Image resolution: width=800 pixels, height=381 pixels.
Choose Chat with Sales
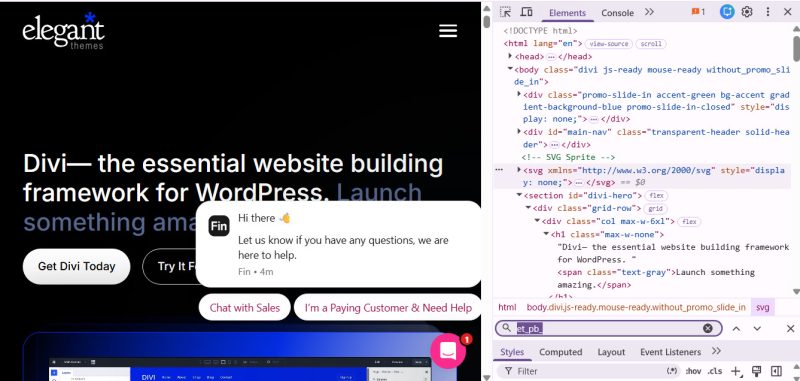coord(245,308)
